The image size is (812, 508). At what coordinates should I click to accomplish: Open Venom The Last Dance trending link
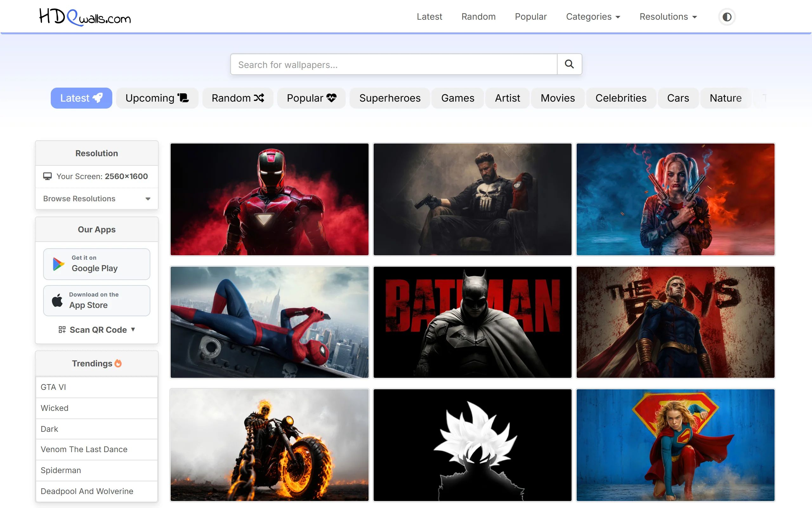tap(97, 450)
